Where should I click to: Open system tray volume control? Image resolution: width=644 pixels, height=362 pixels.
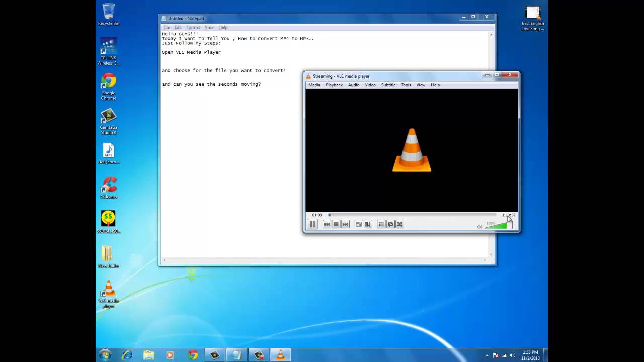(513, 355)
